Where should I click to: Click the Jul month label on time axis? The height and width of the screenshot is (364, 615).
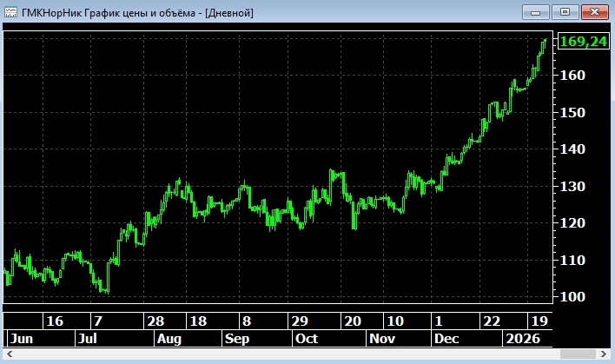click(x=88, y=339)
